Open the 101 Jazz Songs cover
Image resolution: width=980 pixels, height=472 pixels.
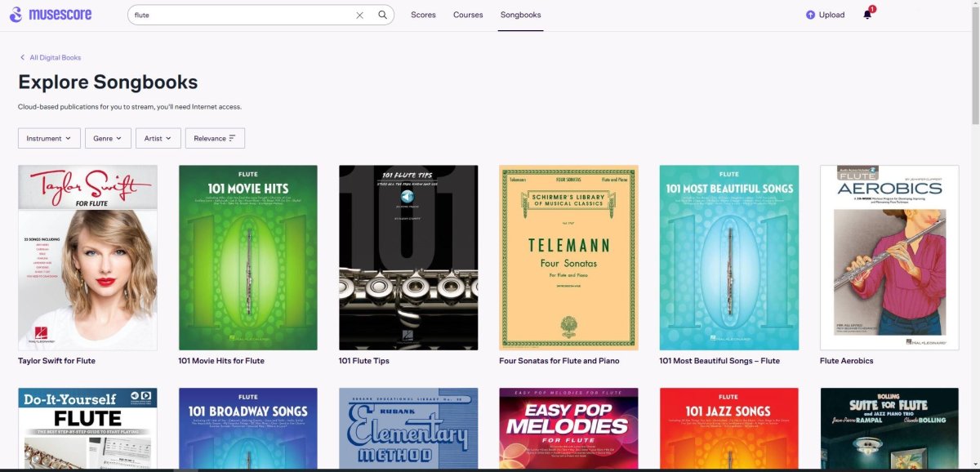click(x=729, y=428)
